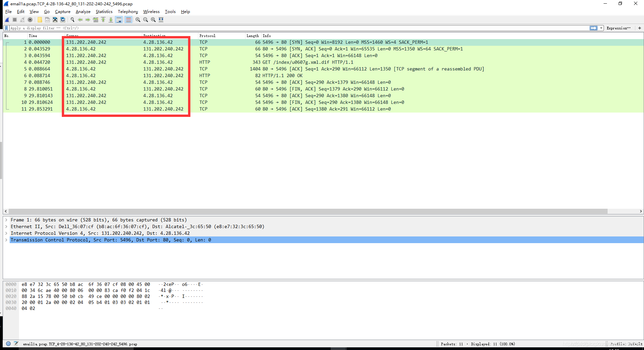Expand the Frame 1 details row
The height and width of the screenshot is (350, 644).
pos(6,220)
